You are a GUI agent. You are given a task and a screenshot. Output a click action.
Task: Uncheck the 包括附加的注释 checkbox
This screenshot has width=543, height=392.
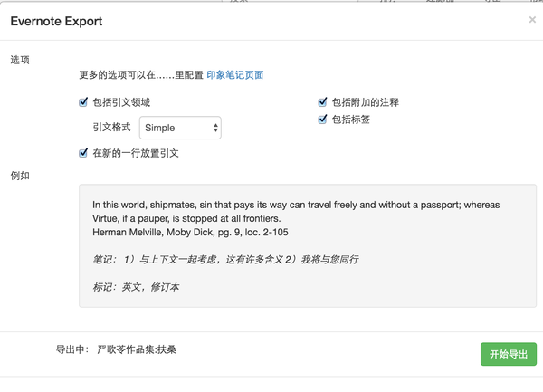point(322,102)
